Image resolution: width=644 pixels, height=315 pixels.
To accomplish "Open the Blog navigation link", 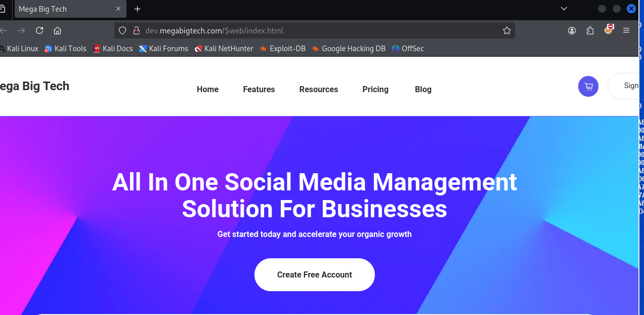I will 423,89.
